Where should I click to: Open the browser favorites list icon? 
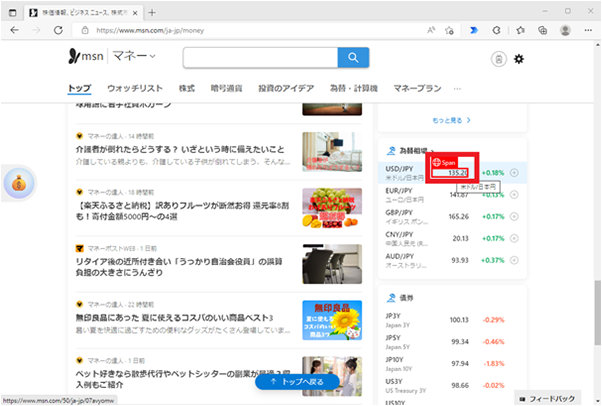520,30
